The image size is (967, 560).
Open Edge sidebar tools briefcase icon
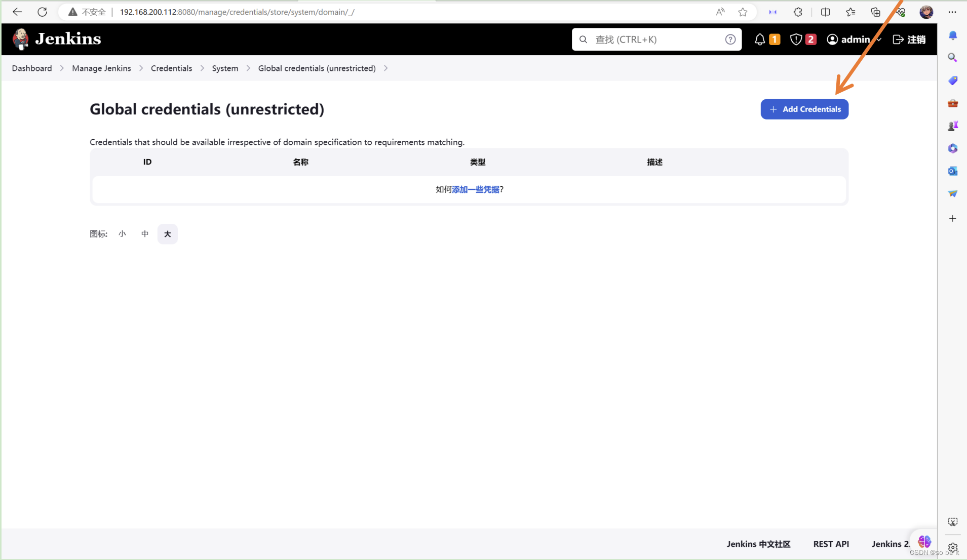coord(953,103)
